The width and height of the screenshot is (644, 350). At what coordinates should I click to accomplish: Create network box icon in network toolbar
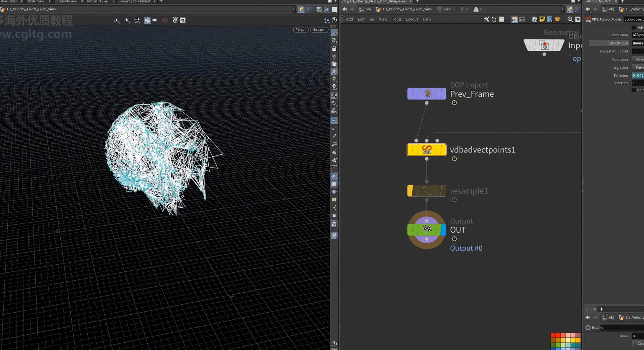[535, 19]
